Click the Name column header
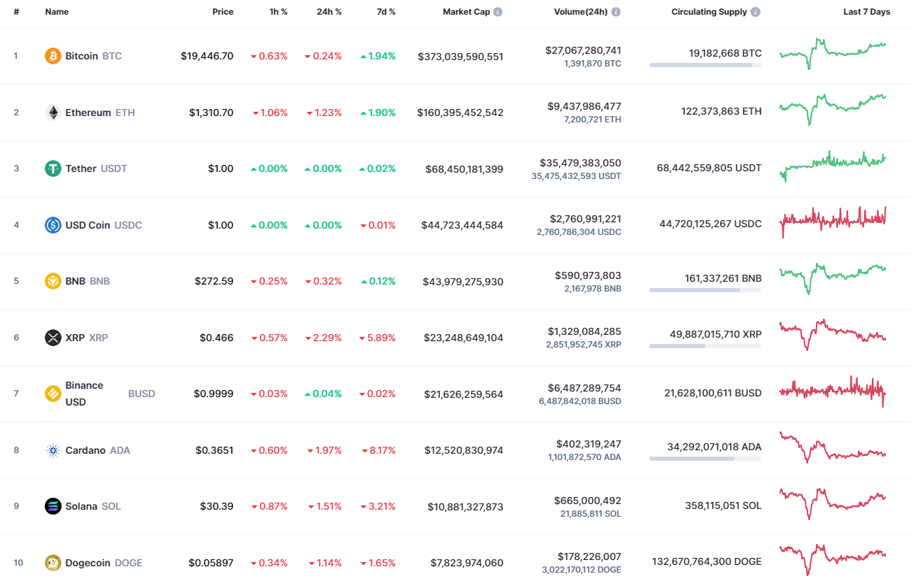The height and width of the screenshot is (588, 911). 57,11
